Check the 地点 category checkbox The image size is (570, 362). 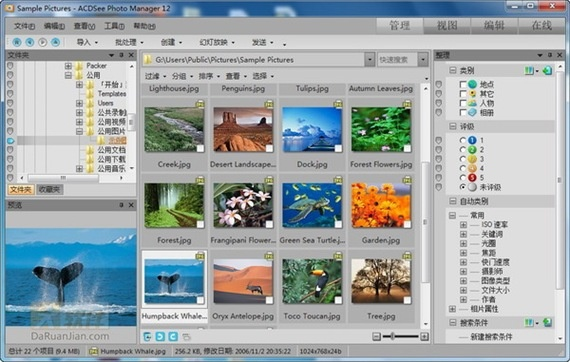pos(463,84)
